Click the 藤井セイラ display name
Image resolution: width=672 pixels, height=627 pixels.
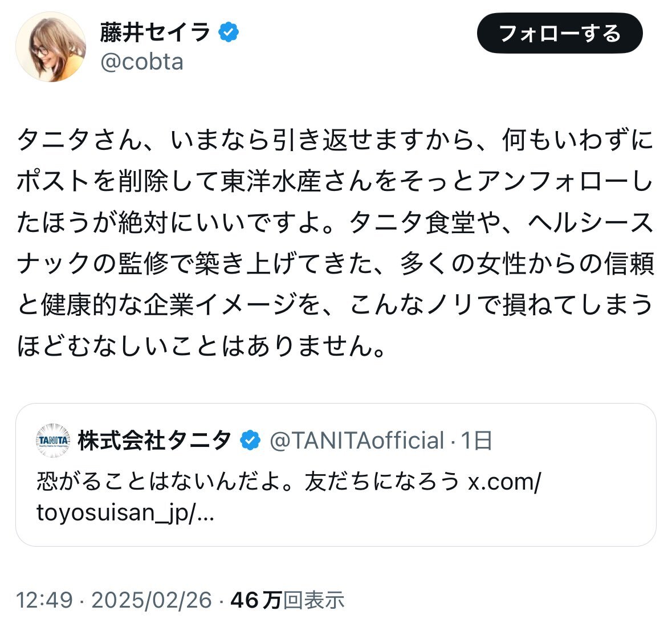[155, 32]
